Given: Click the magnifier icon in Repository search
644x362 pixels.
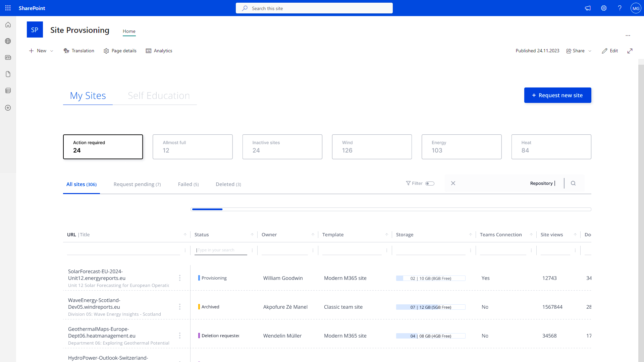Looking at the screenshot, I should 573,183.
